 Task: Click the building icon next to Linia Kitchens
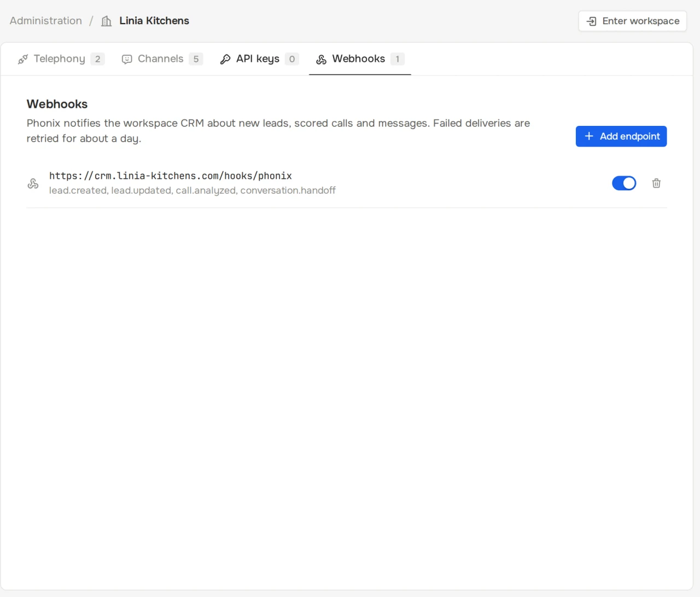[x=107, y=21]
